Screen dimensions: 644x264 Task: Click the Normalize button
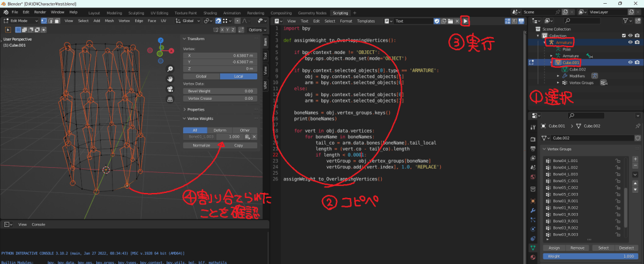[201, 145]
